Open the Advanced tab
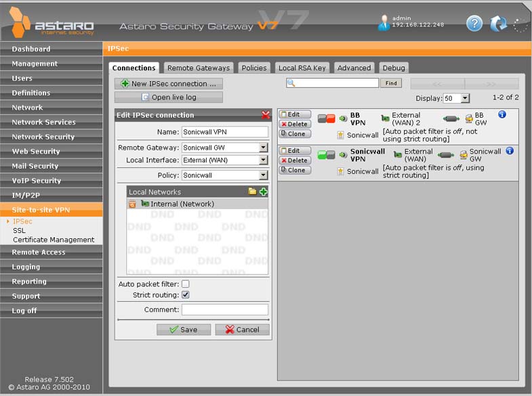 354,68
